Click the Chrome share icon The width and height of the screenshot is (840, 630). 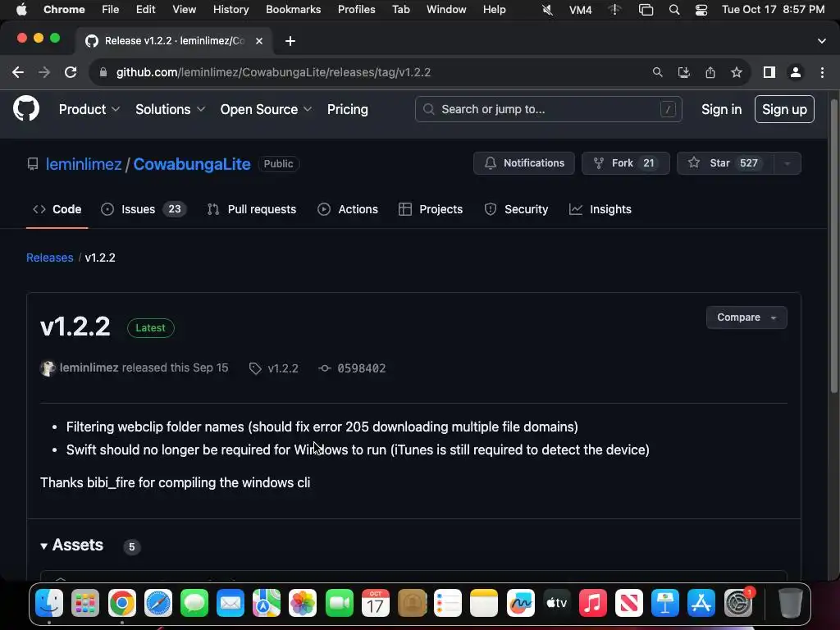(x=710, y=72)
